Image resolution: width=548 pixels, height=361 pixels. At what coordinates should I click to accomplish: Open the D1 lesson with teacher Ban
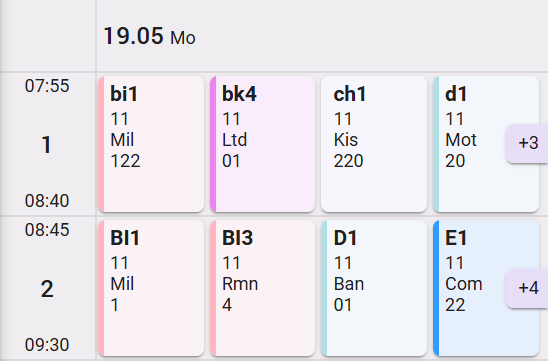pyautogui.click(x=374, y=288)
